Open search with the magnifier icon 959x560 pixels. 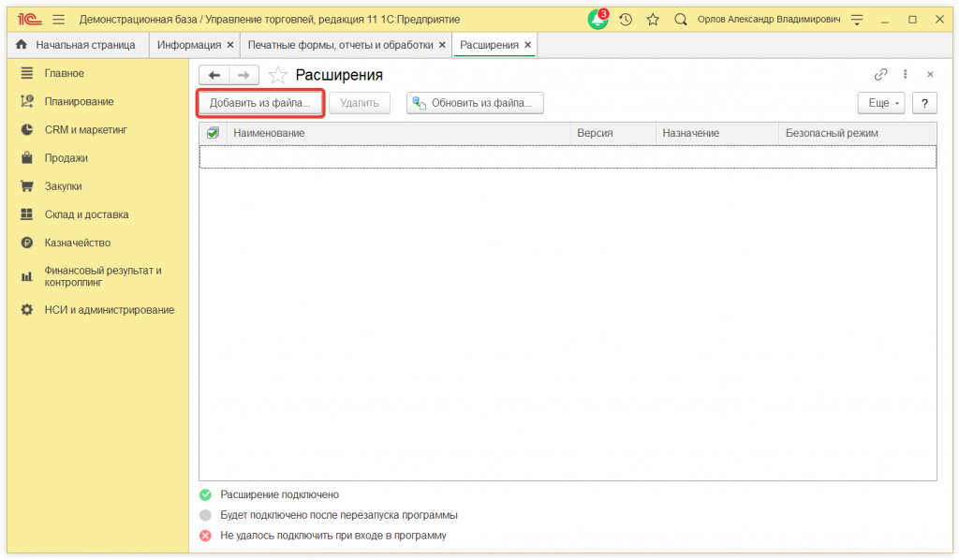click(x=681, y=20)
